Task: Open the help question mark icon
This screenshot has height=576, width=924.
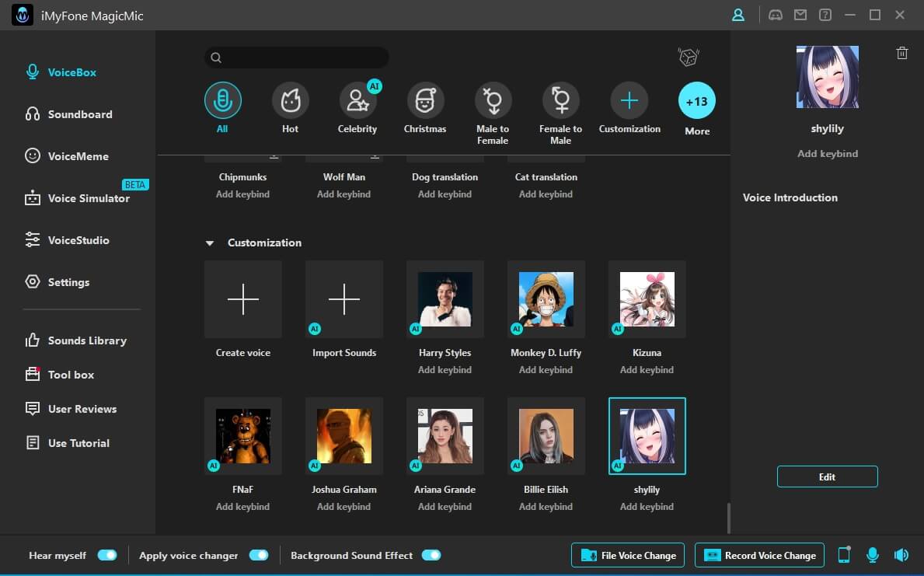Action: [825, 16]
